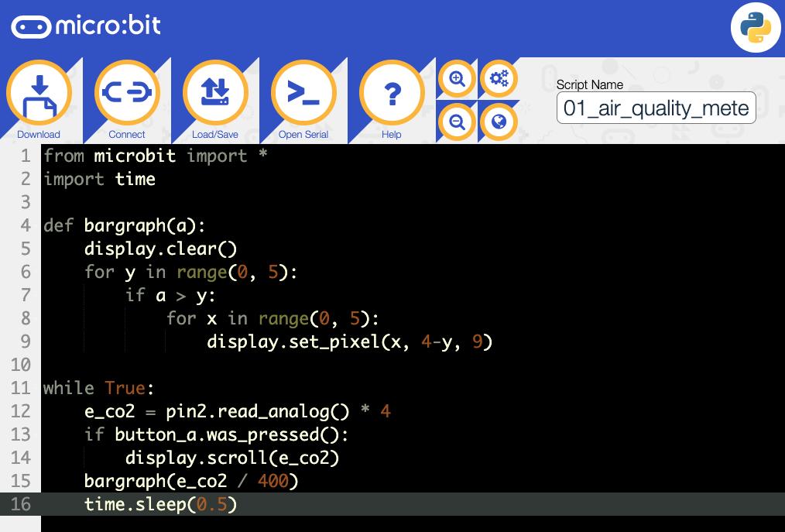
Task: Click line 5 'display.clear()'
Action: pos(160,249)
